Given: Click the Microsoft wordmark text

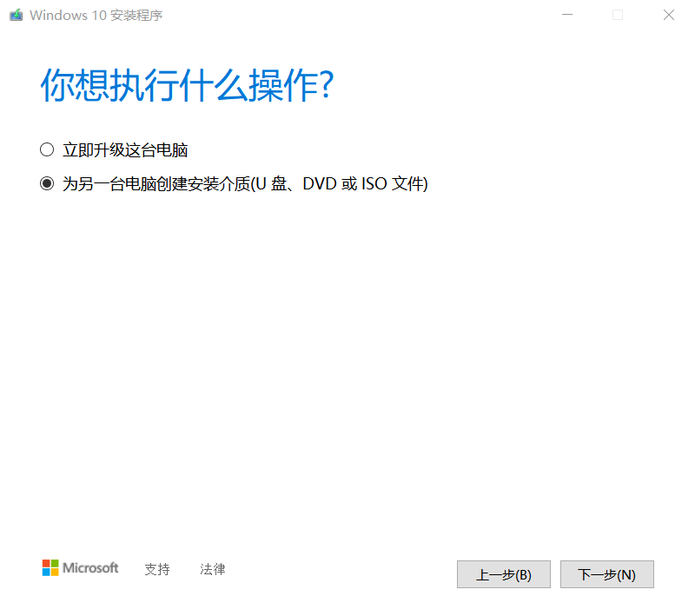Looking at the screenshot, I should coord(91,567).
